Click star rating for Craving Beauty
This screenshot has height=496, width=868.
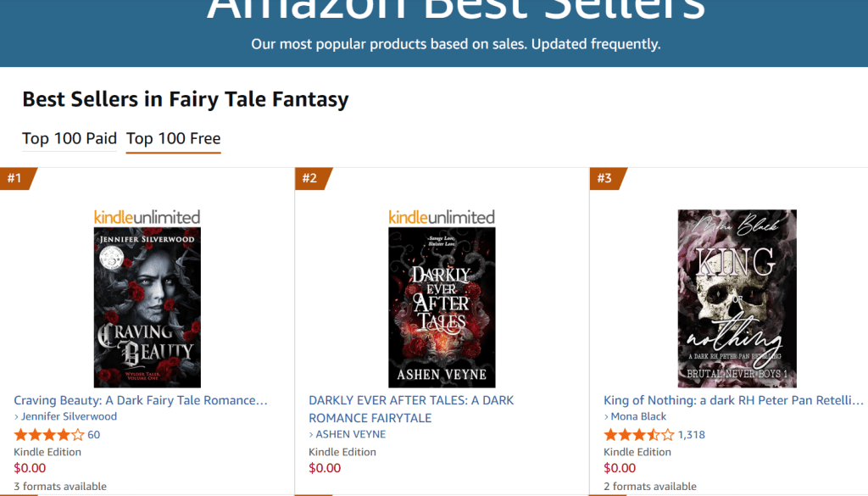(49, 435)
